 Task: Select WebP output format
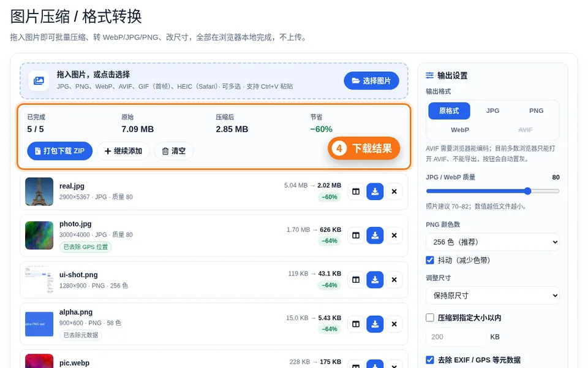click(x=460, y=130)
